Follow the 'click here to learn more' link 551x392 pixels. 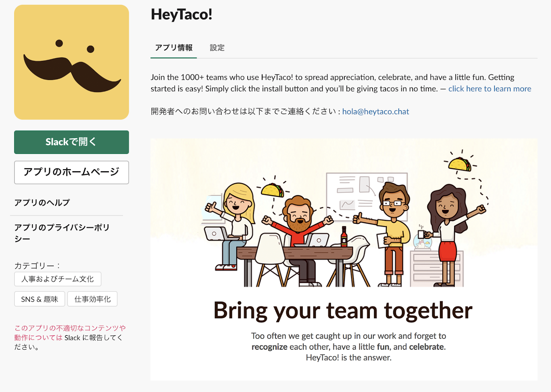[x=490, y=89]
